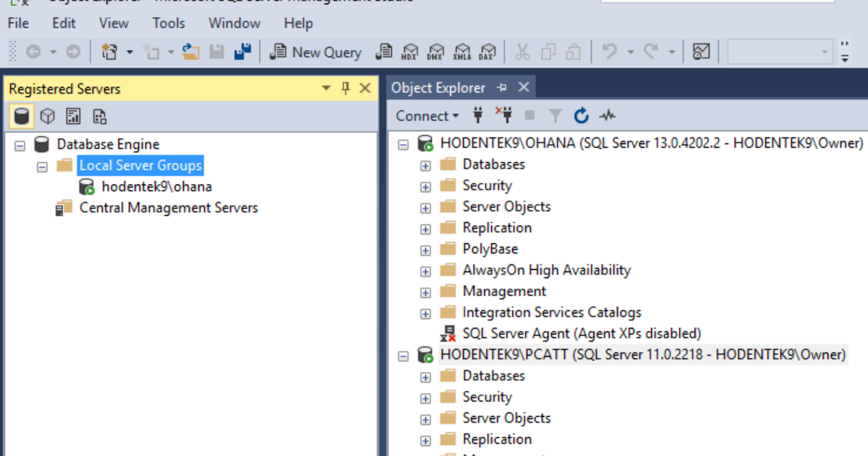Click the DMX query icon

435,52
